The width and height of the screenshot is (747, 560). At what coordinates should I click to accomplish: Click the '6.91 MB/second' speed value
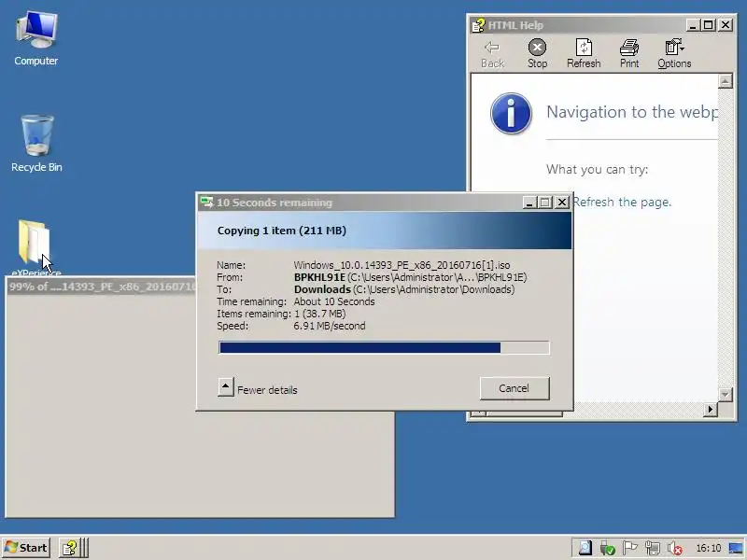pos(330,326)
